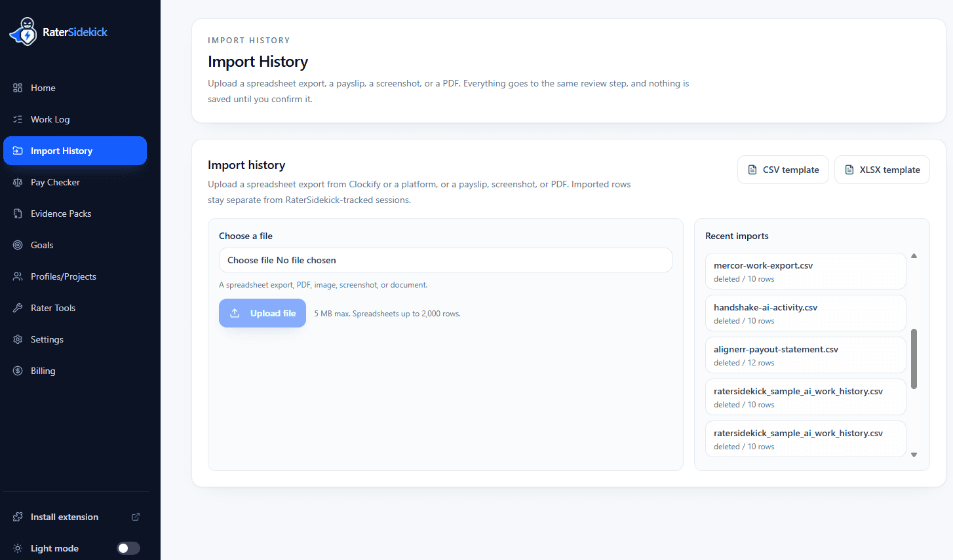Click the Home grid icon
This screenshot has width=953, height=560.
18,88
